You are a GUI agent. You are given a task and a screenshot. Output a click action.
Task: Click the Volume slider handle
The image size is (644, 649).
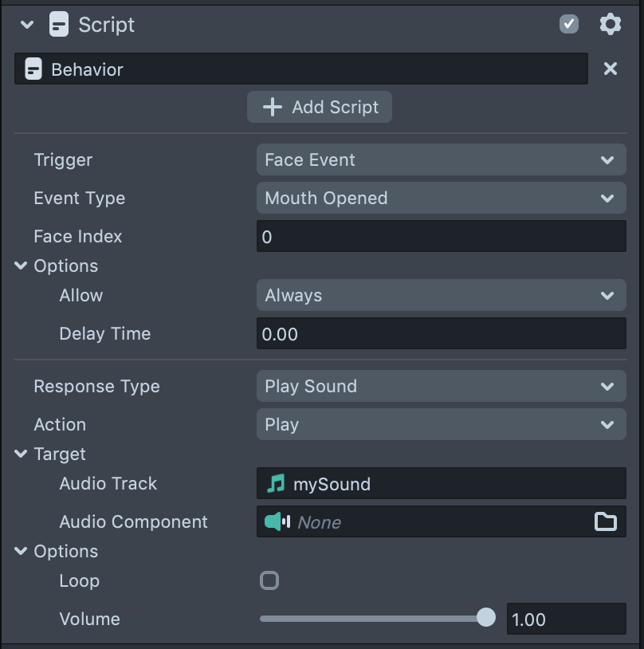click(x=485, y=618)
